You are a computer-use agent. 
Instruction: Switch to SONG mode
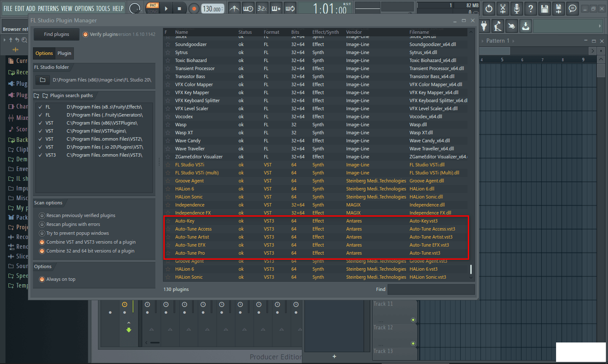pos(153,11)
